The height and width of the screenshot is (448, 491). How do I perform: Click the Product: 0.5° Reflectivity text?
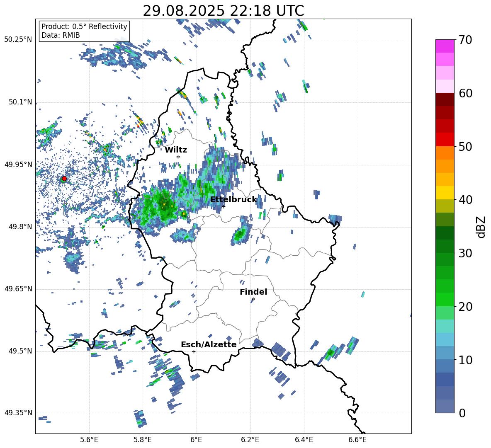(84, 26)
